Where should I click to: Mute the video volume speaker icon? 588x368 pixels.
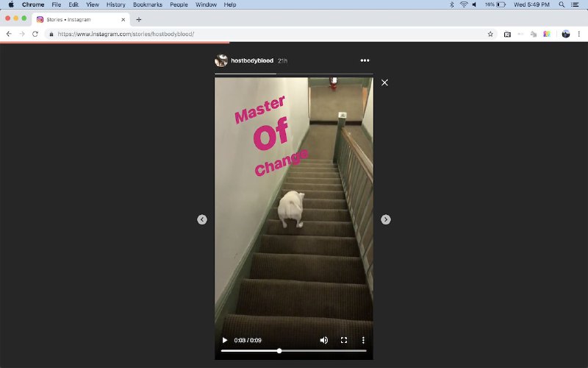click(324, 340)
